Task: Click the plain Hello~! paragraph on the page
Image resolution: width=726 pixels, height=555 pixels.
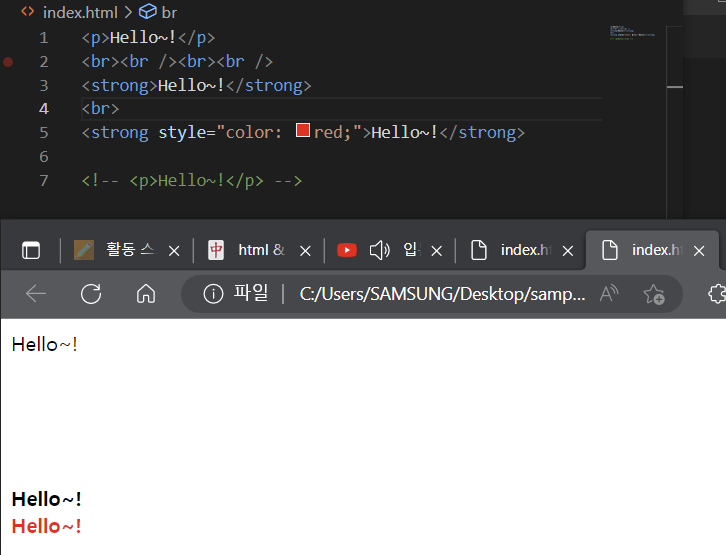Action: (44, 344)
